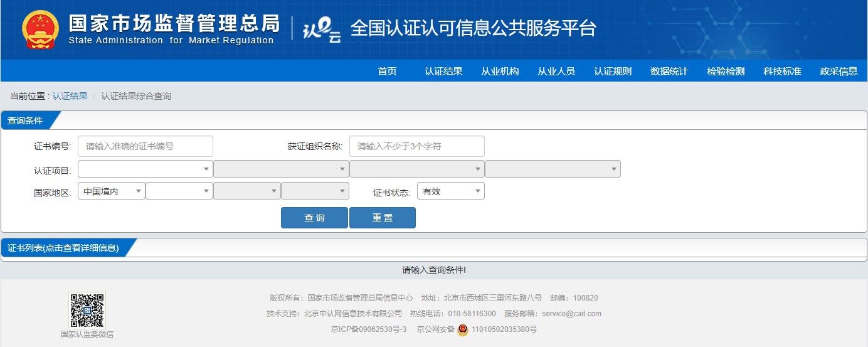868x347 pixels.
Task: Open the 中国境内 region dropdown
Action: 112,191
